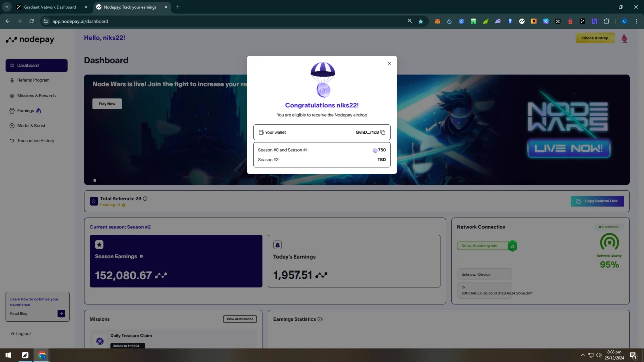The image size is (644, 362).
Task: Click the Earnings Statistics info icon
Action: tap(320, 319)
